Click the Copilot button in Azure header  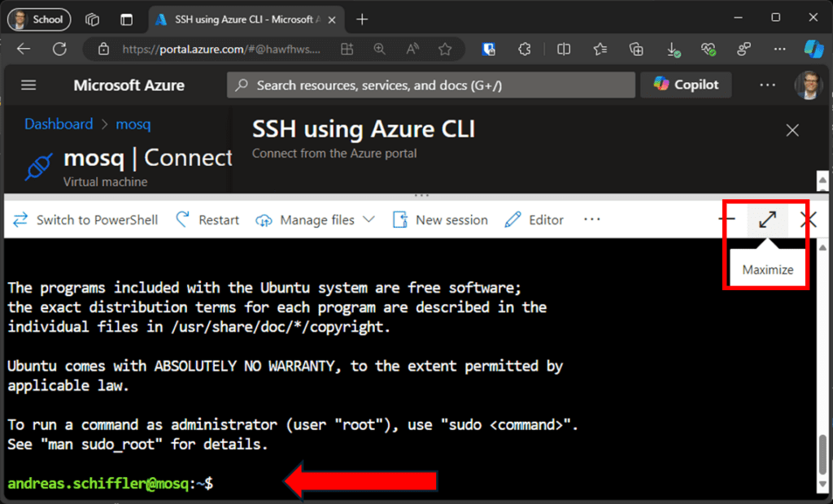[x=686, y=85]
